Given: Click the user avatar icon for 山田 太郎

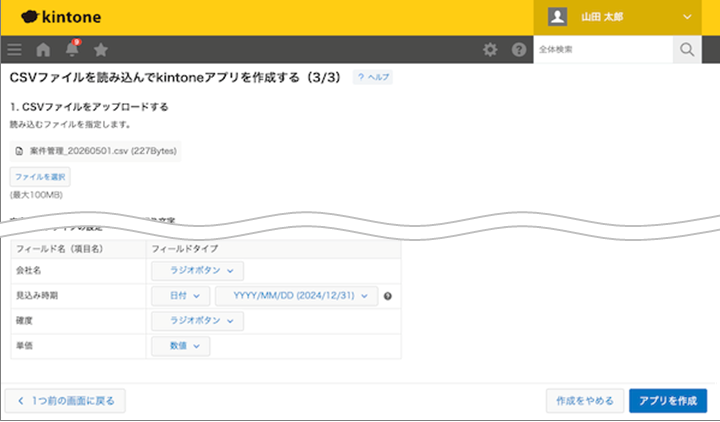Looking at the screenshot, I should point(557,17).
